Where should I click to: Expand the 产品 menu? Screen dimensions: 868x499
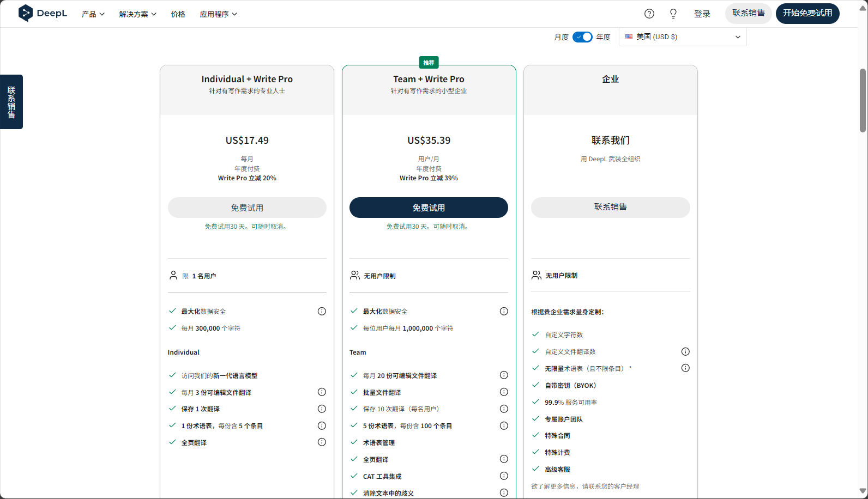[x=93, y=14]
